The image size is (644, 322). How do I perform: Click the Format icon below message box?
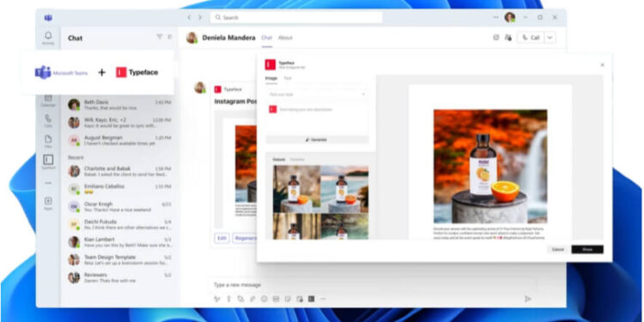coord(217,299)
